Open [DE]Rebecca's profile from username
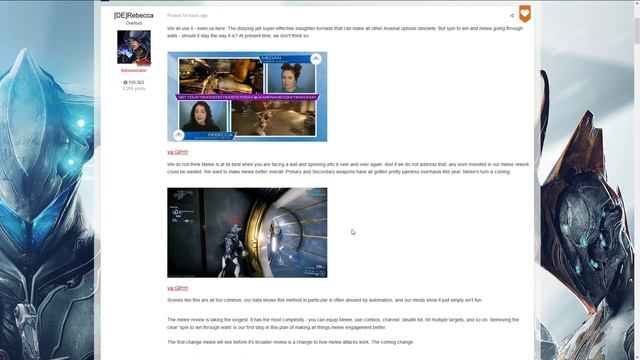The image size is (640, 360). point(133,16)
